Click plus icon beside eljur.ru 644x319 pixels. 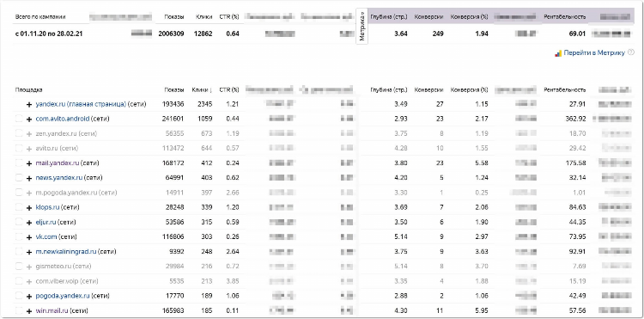29,223
